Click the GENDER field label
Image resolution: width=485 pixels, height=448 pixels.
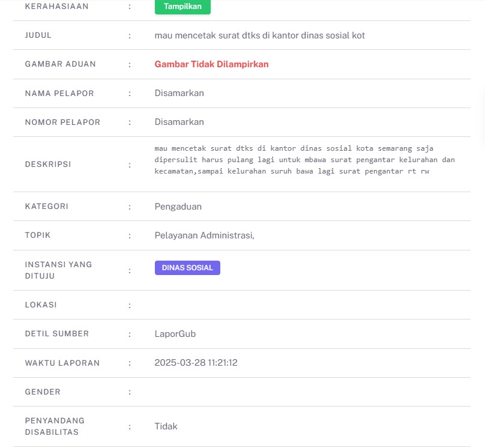(x=43, y=392)
